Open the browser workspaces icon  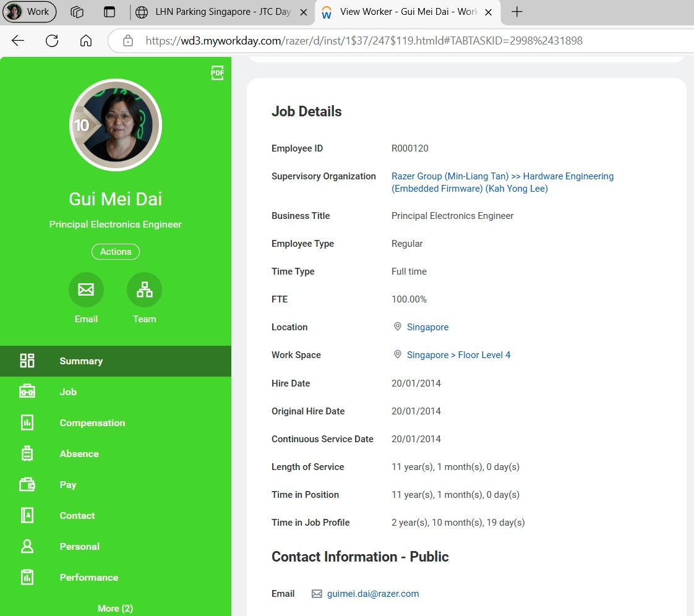coord(77,12)
